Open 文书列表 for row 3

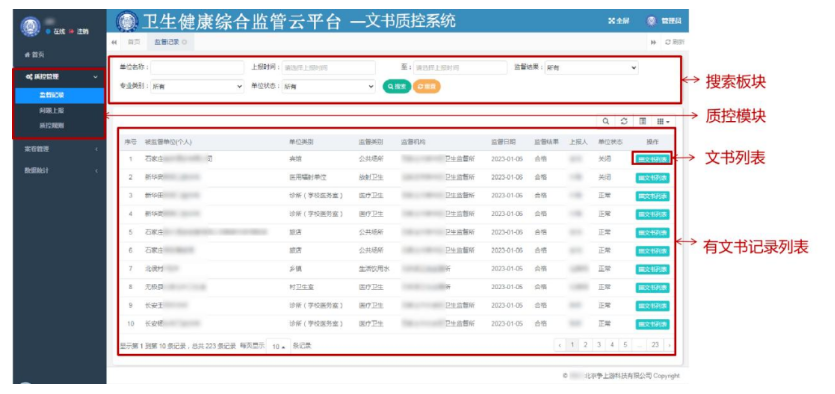(x=652, y=195)
